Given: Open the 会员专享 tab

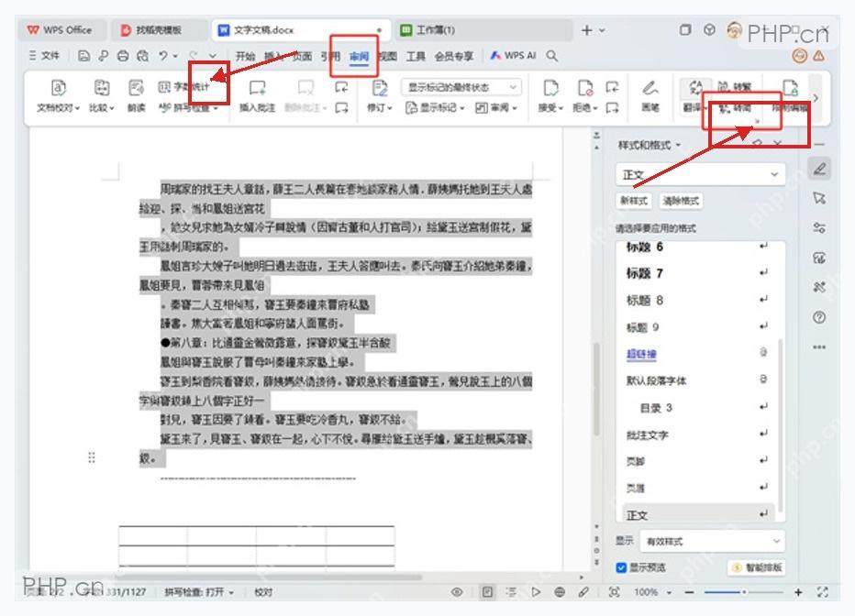Looking at the screenshot, I should (454, 56).
